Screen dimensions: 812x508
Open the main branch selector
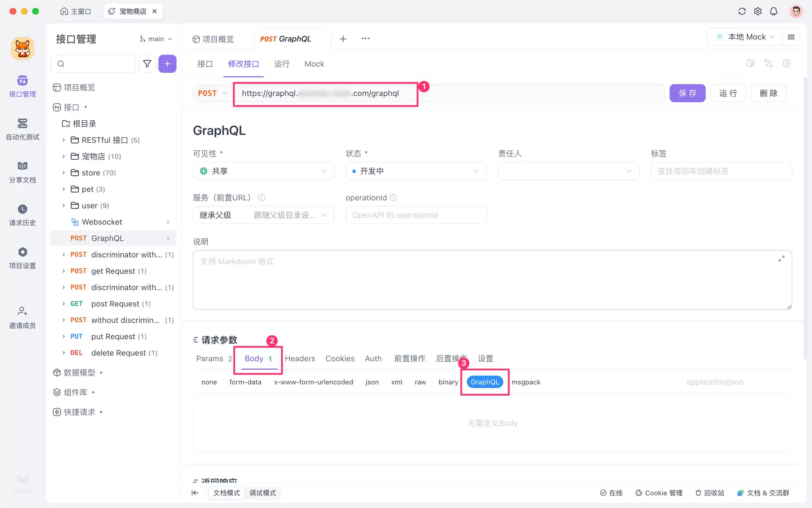(x=156, y=39)
